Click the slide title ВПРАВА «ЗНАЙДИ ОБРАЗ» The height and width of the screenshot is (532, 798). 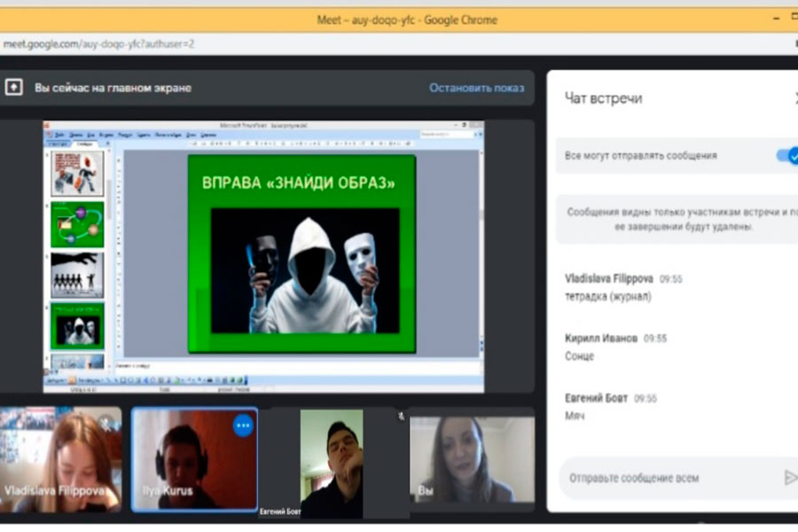[x=298, y=183]
